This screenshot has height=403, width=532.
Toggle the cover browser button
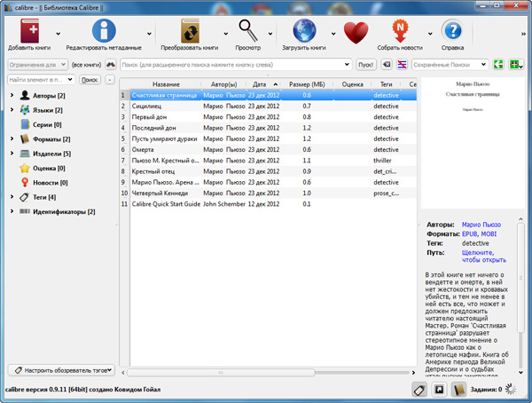point(439,389)
